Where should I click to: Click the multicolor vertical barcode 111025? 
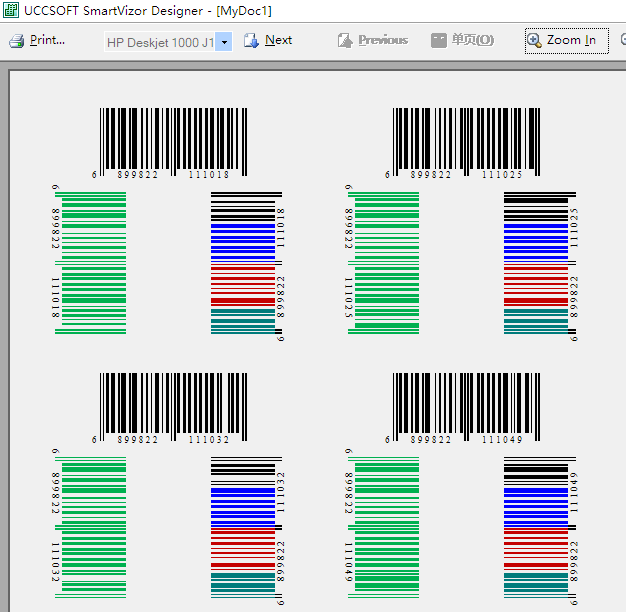click(x=541, y=266)
